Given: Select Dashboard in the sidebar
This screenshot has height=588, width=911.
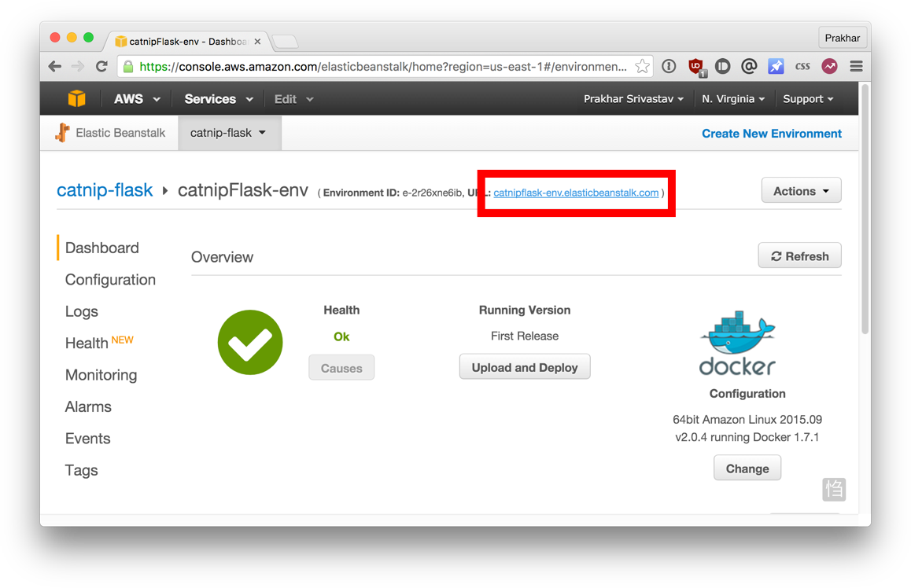Looking at the screenshot, I should point(102,248).
